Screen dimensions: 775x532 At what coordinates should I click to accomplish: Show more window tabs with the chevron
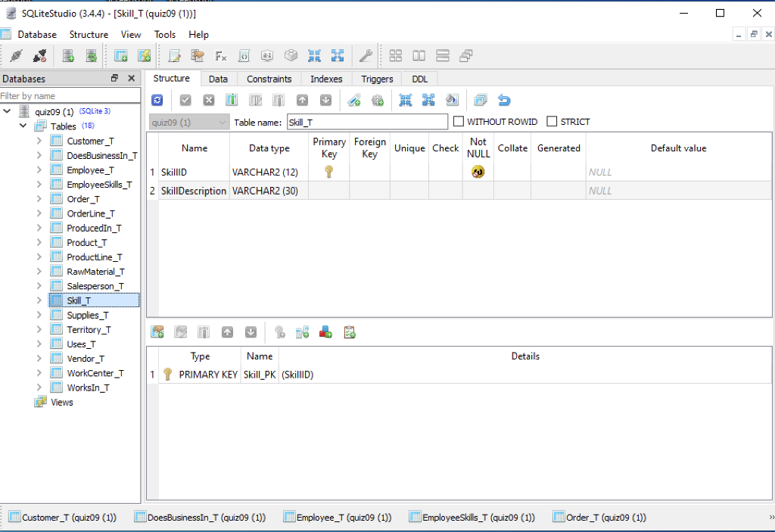[771, 517]
